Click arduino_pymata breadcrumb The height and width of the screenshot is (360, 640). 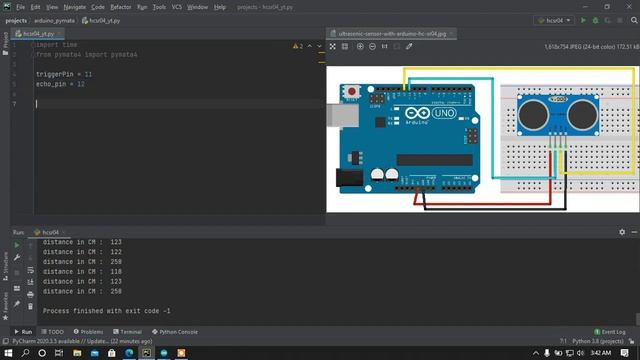pyautogui.click(x=54, y=20)
